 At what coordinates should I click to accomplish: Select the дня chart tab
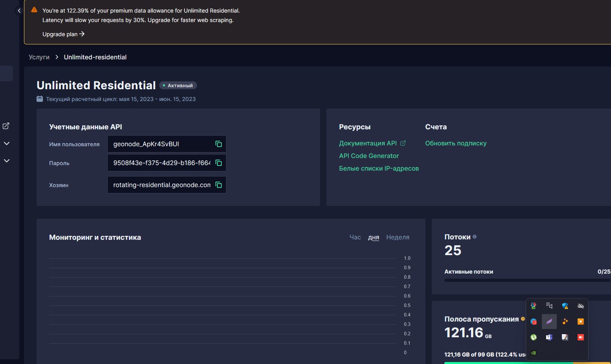pos(374,237)
